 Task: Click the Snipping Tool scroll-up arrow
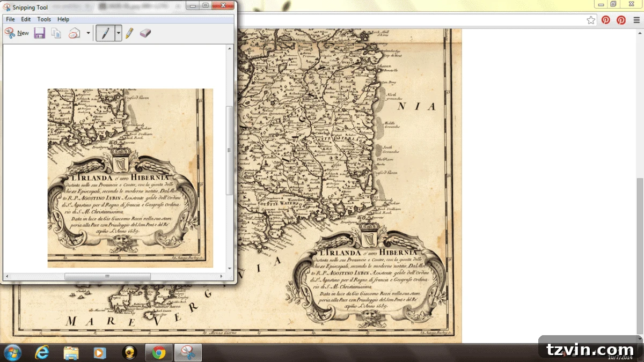230,49
